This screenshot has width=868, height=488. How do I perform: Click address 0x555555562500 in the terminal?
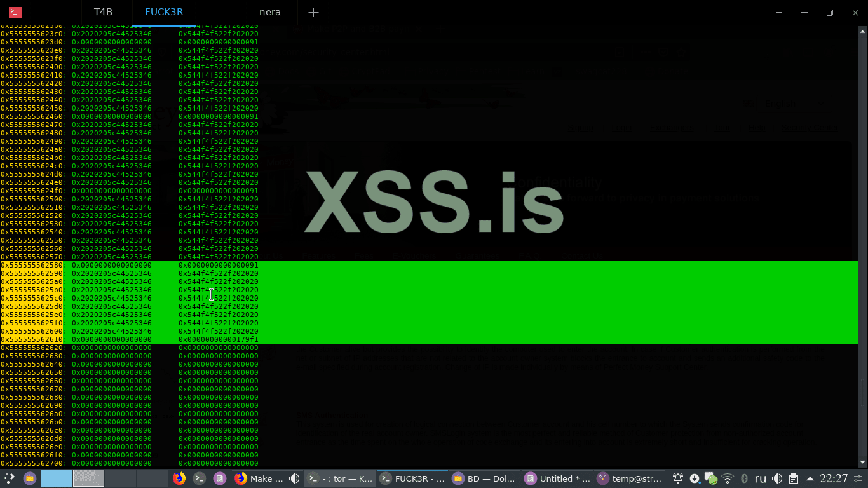pos(33,199)
